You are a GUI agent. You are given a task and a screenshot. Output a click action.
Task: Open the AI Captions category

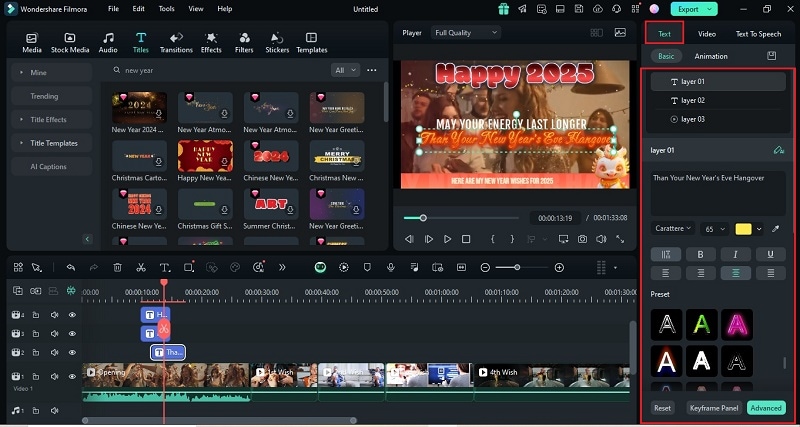point(51,166)
